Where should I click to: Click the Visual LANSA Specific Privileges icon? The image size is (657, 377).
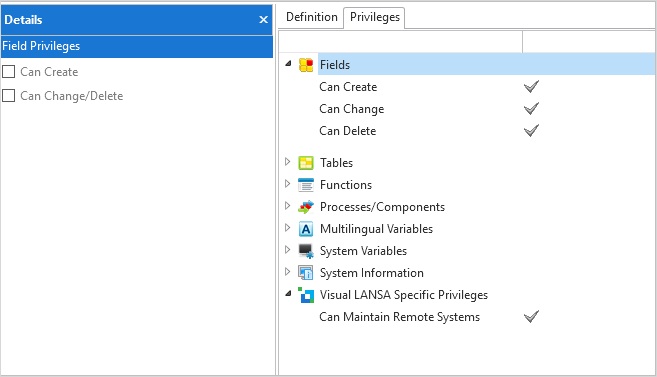click(x=306, y=295)
